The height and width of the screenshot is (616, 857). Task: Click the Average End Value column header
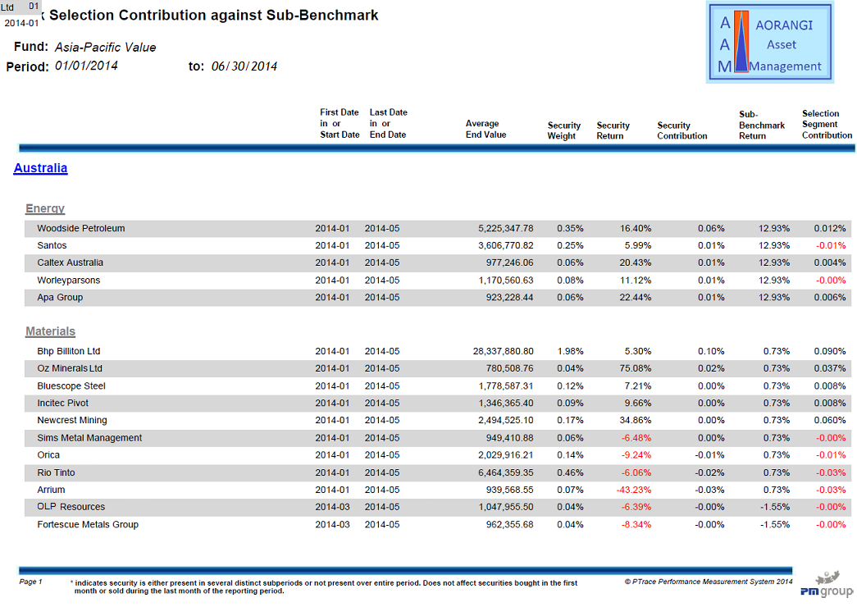(485, 129)
